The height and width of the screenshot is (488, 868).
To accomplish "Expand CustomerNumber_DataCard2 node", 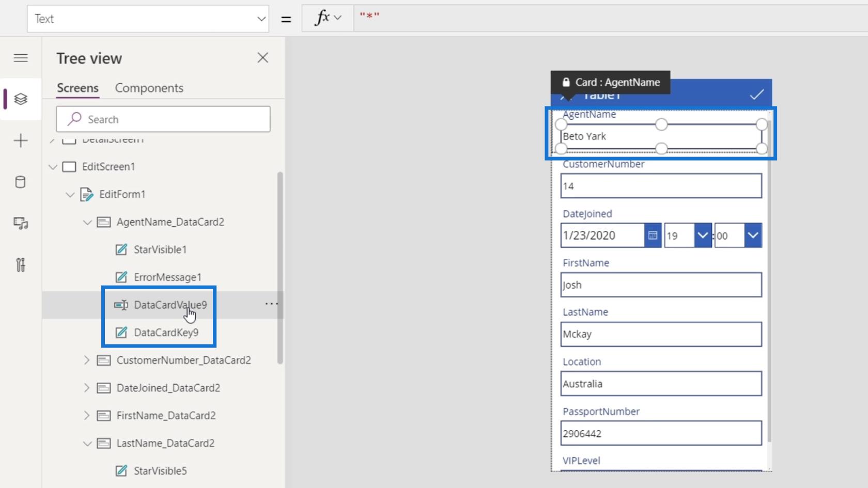I will tap(87, 360).
